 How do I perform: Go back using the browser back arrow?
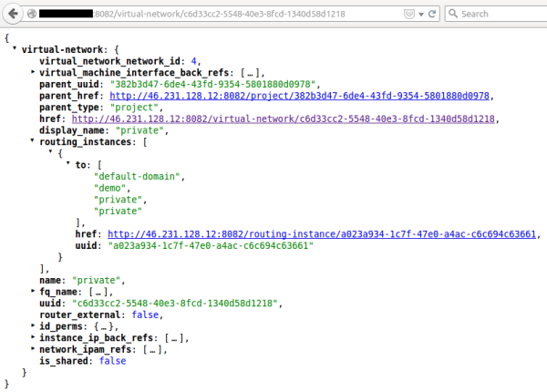(13, 14)
